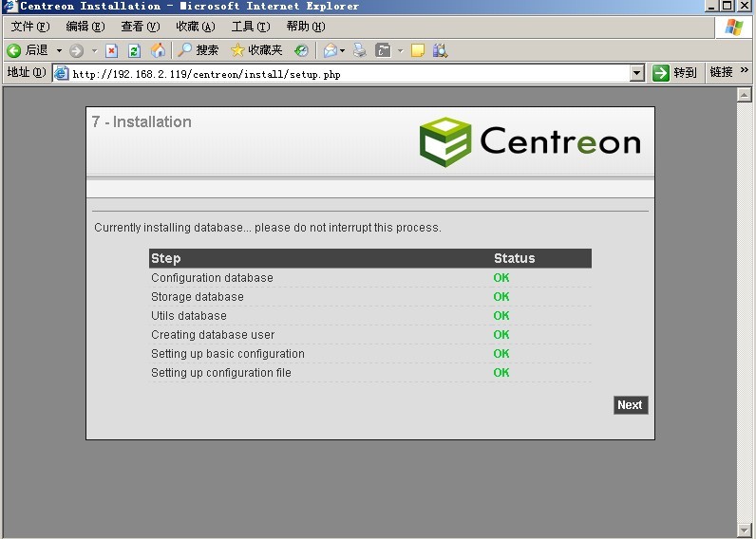Image resolution: width=756 pixels, height=539 pixels.
Task: Open the 工具(T) menu
Action: 250,27
